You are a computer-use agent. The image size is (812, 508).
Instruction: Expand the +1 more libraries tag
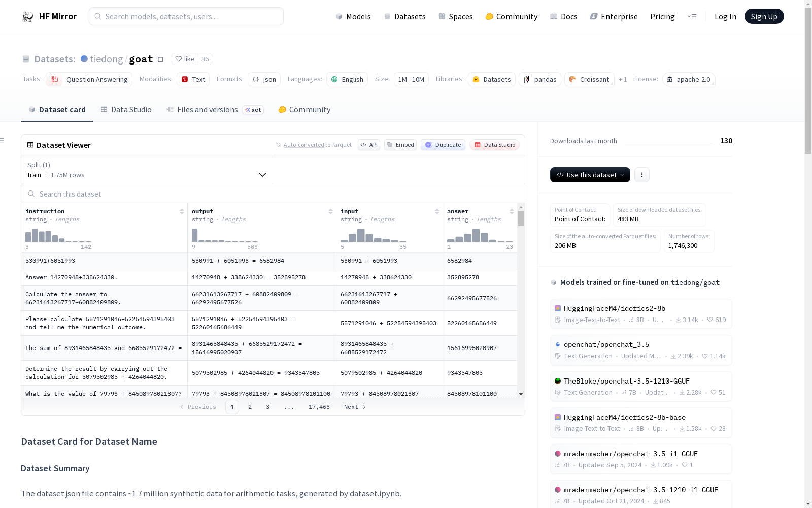tap(623, 79)
